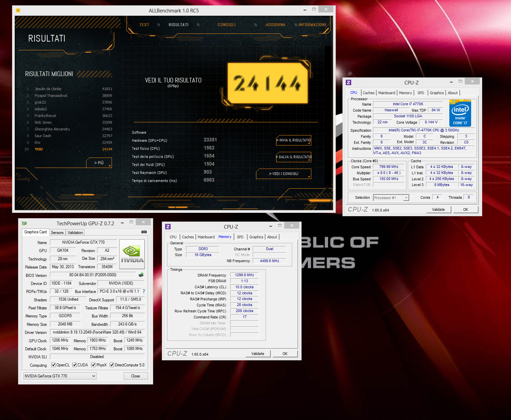The width and height of the screenshot is (511, 420).
Task: Click the INVIA IL RISULTATO button
Action: coord(294,140)
